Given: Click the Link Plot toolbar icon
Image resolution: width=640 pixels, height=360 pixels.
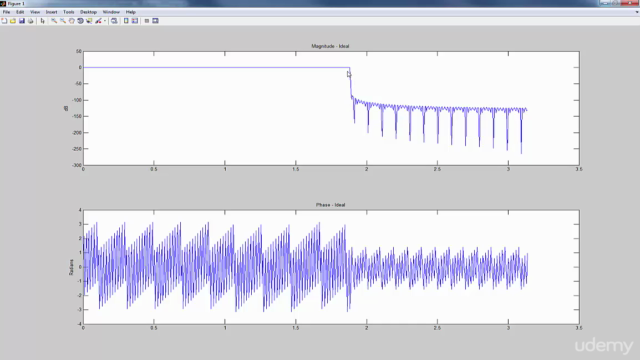Looking at the screenshot, I should 114,21.
